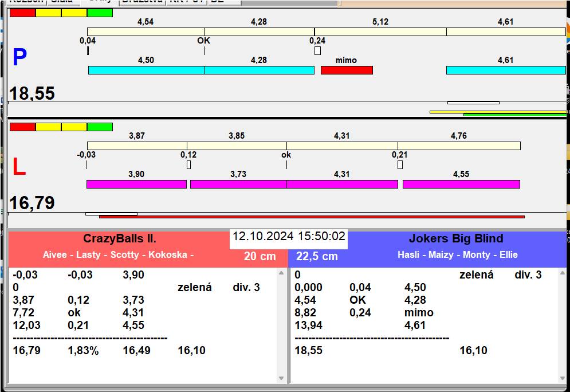Click the red start light in lane P
This screenshot has width=570, height=392.
click(22, 13)
